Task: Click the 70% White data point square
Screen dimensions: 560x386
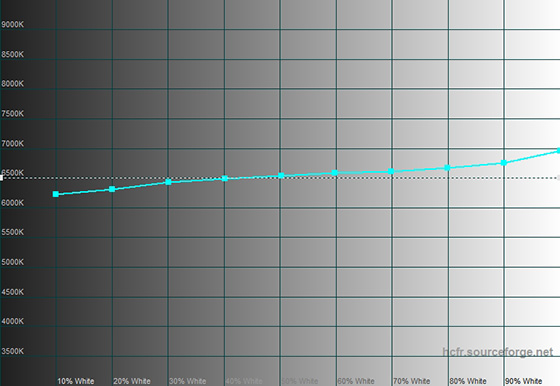Action: (x=391, y=171)
